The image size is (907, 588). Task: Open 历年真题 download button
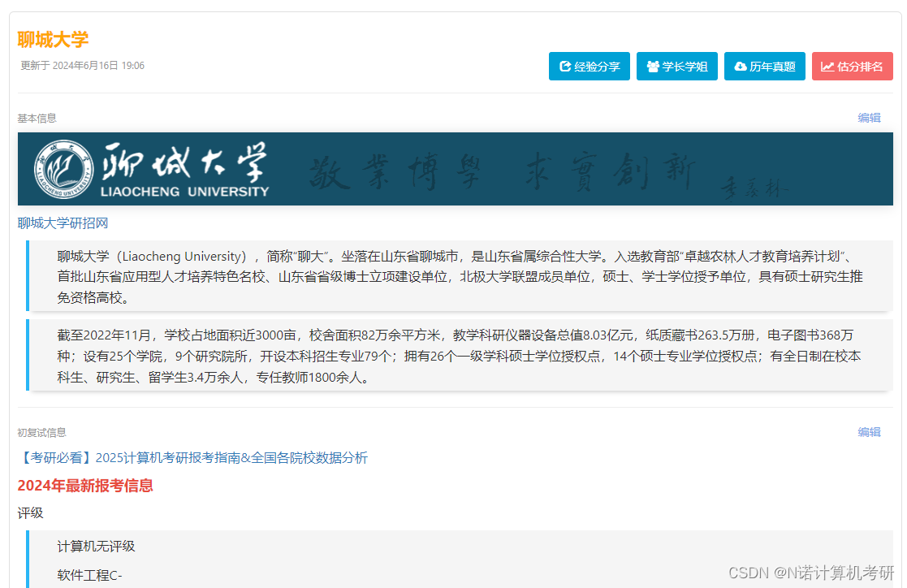(764, 67)
